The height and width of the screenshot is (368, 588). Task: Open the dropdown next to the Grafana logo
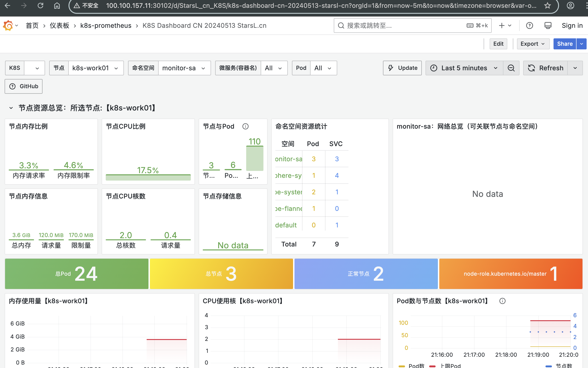17,25
